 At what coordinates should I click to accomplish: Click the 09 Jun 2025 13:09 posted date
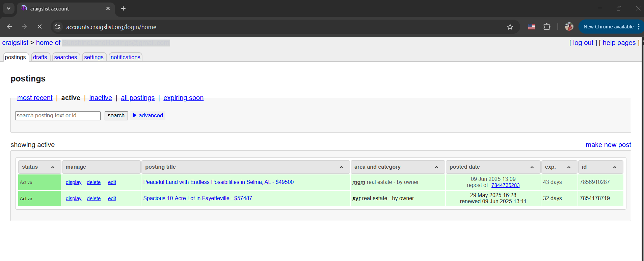point(493,179)
